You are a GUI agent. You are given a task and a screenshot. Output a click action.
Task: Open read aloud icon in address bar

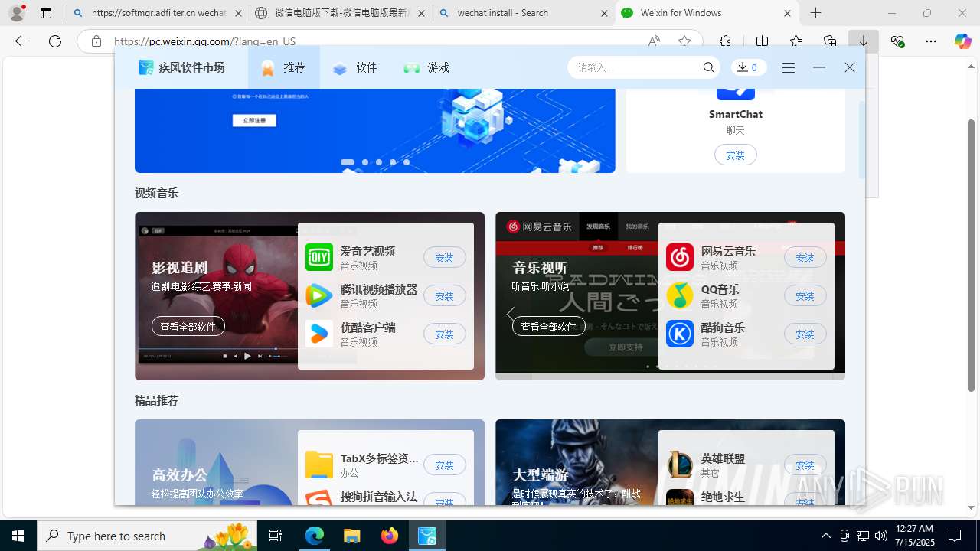point(654,41)
